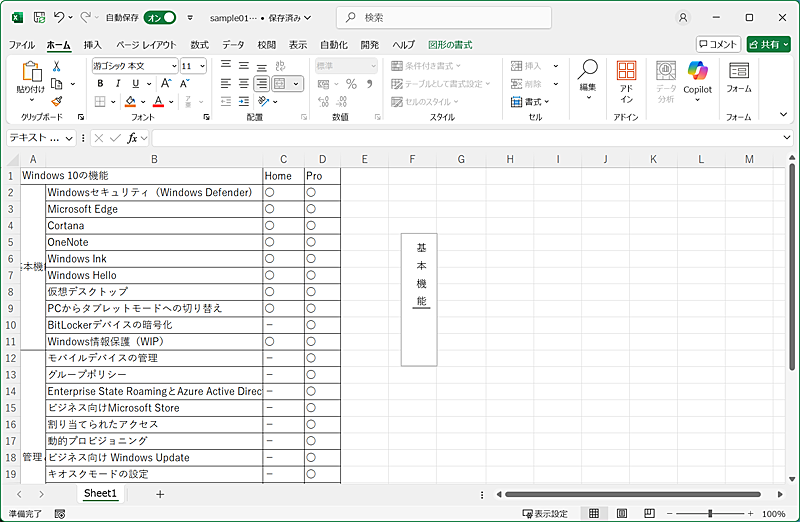
Task: Click the search (検索) box in title bar
Action: click(x=443, y=17)
